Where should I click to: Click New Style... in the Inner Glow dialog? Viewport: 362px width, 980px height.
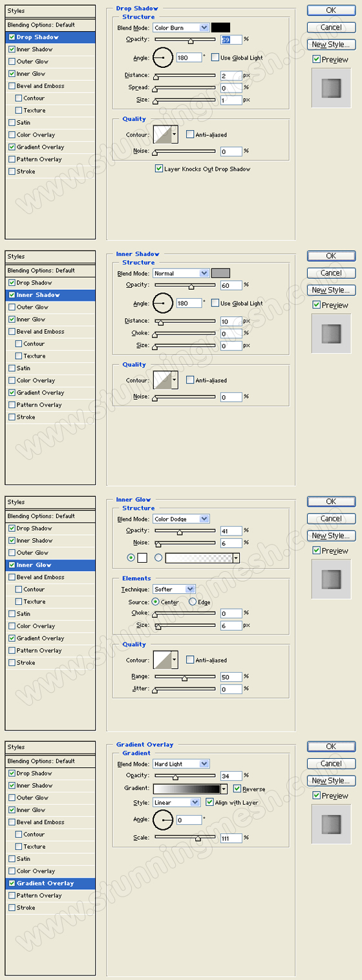tap(331, 536)
